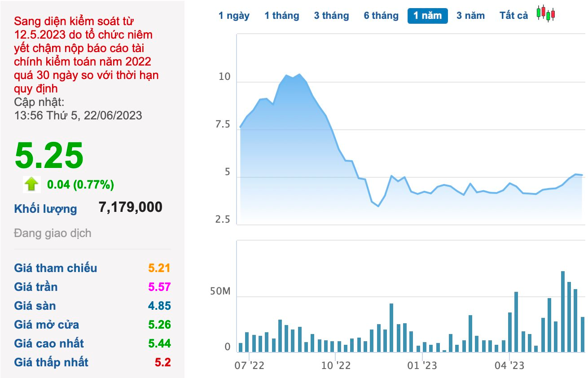This screenshot has width=588, height=378.
Task: Click the Giá cao nhất value 5.44
Action: coord(159,343)
